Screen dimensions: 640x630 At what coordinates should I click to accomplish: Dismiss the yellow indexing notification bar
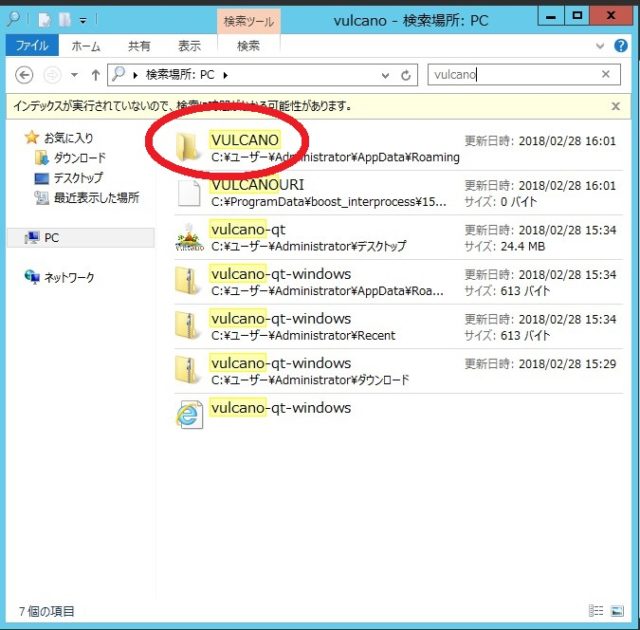pyautogui.click(x=616, y=106)
